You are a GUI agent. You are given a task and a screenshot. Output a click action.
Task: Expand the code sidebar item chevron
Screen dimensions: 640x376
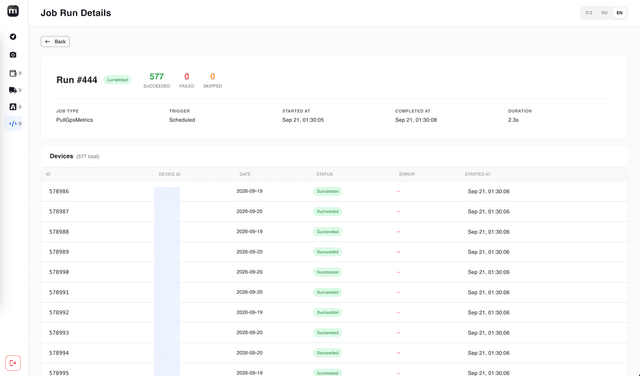pyautogui.click(x=20, y=124)
